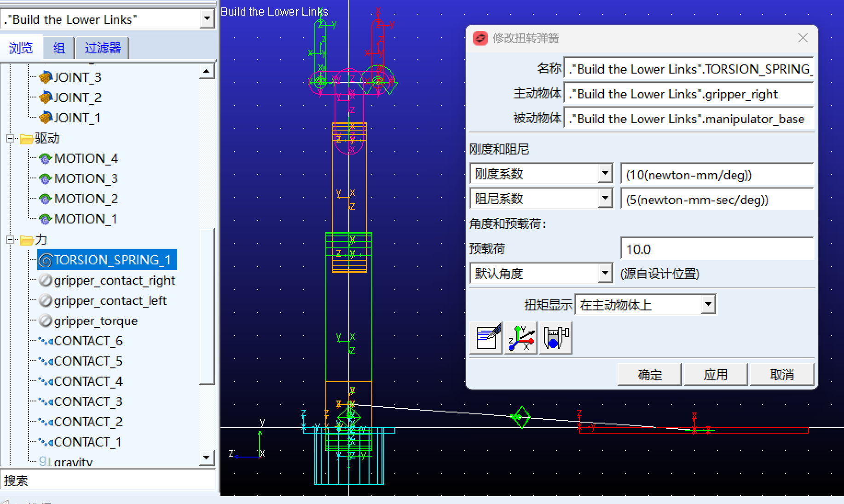
Task: Click the CONTACT_3 contact icon
Action: coord(46,402)
